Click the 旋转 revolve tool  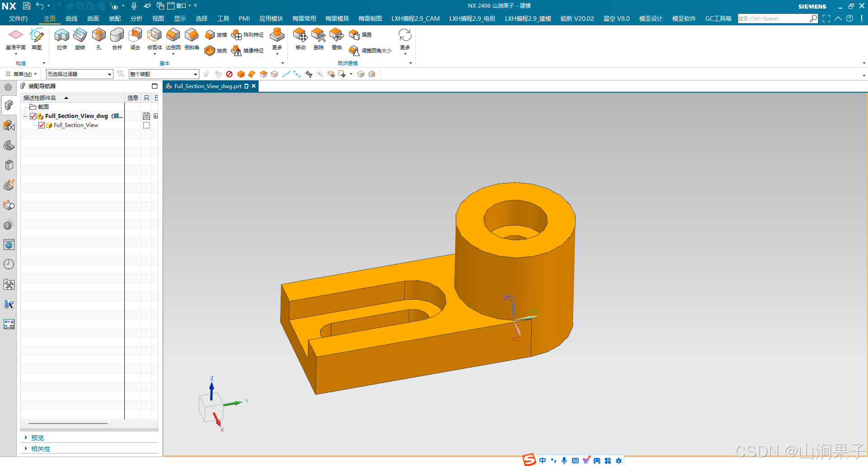coord(80,38)
